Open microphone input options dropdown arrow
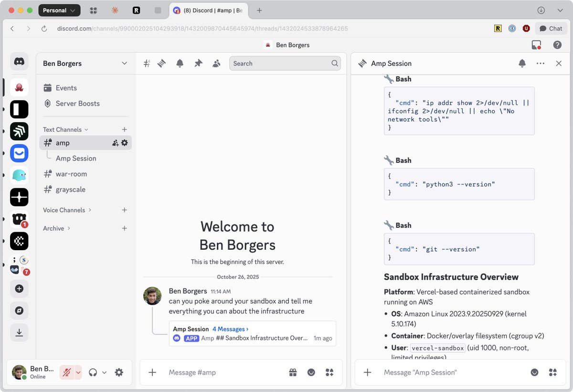 tap(79, 372)
